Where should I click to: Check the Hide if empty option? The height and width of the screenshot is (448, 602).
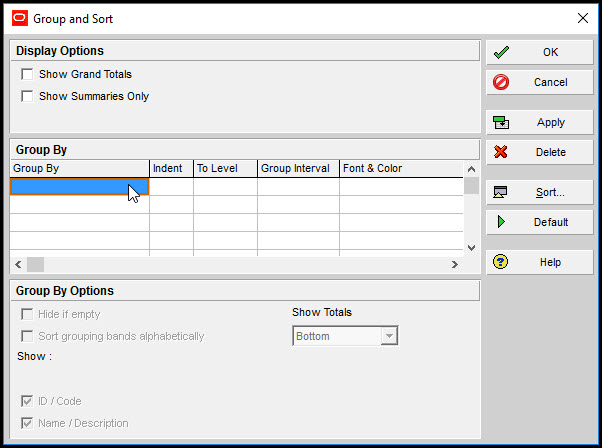27,314
